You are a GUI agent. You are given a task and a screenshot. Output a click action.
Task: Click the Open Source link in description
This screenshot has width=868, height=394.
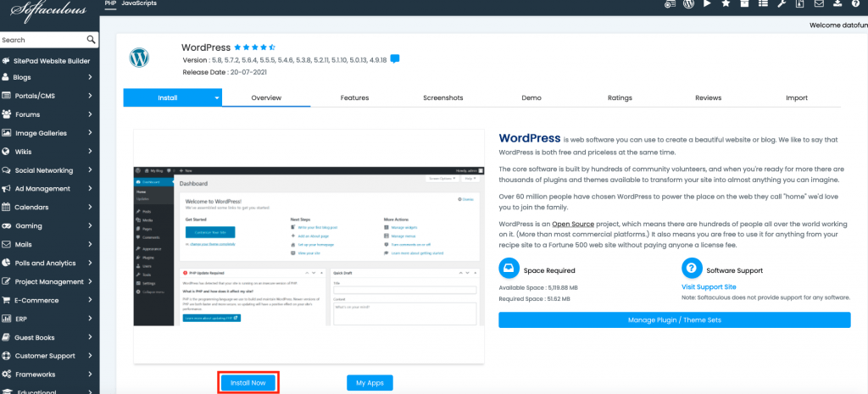pyautogui.click(x=573, y=225)
